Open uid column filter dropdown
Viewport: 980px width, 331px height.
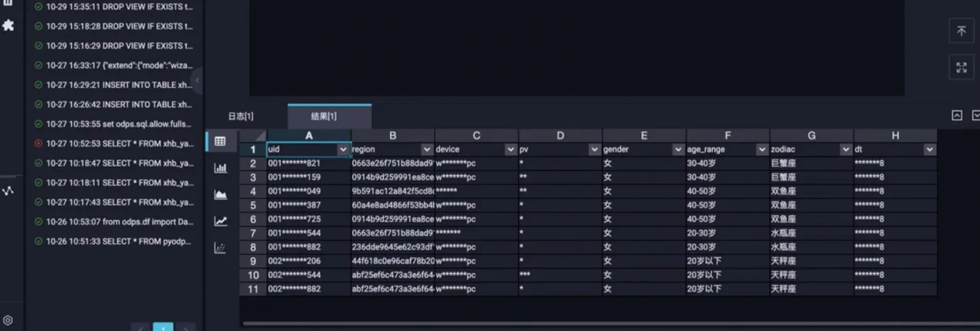pos(343,150)
